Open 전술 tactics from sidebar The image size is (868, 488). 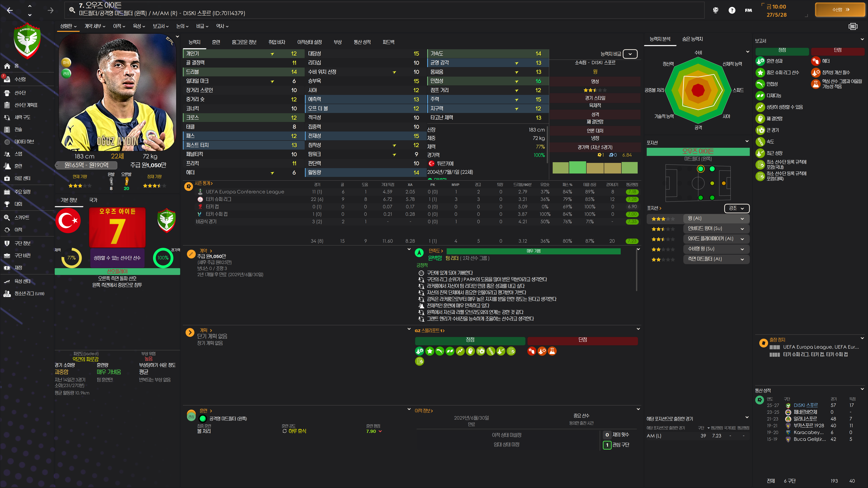(x=18, y=129)
